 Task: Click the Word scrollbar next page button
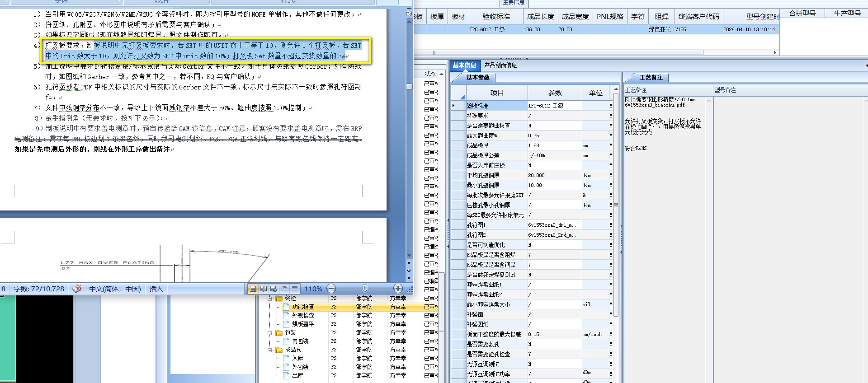point(409,278)
